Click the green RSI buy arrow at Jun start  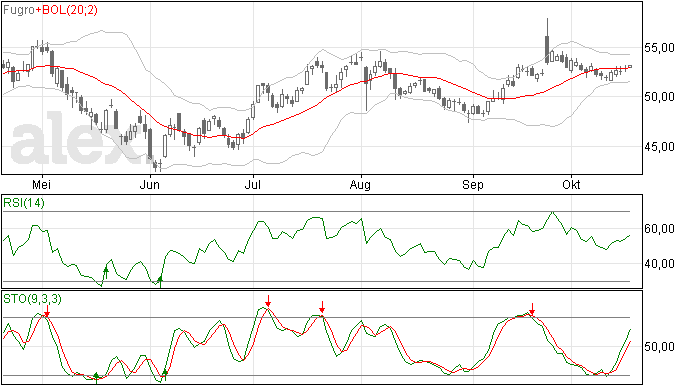[x=160, y=282]
